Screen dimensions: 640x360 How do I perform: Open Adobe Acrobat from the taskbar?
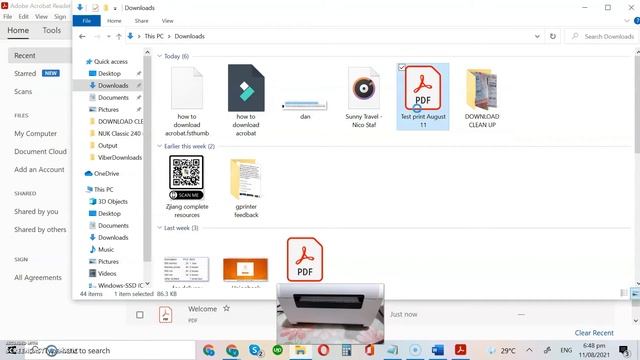(460, 350)
